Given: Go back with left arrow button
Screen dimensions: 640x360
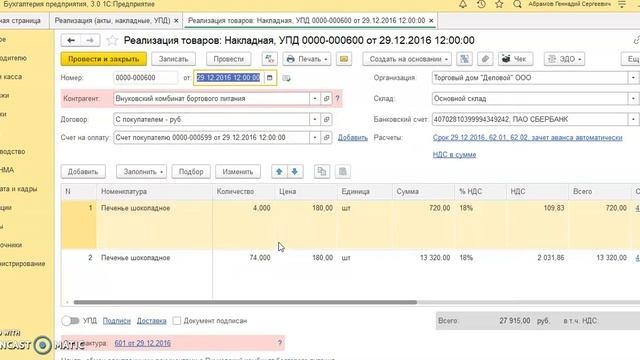Looking at the screenshot, I should coord(71,40).
